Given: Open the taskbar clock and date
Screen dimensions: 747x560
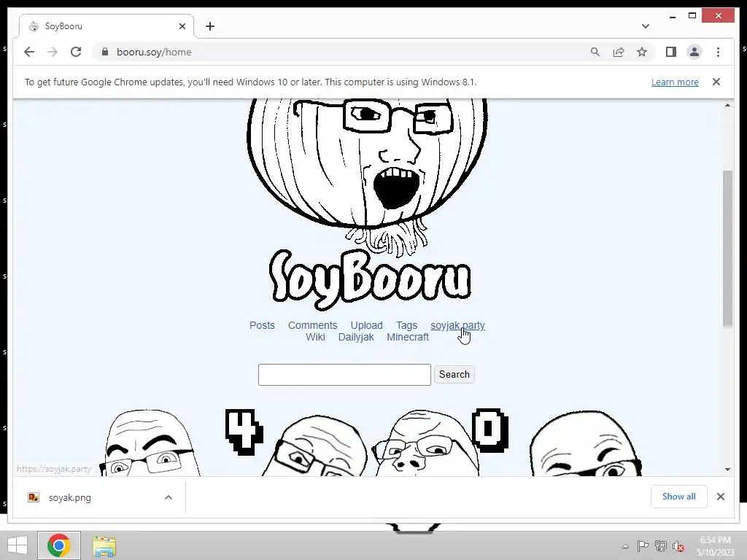Looking at the screenshot, I should point(715,546).
